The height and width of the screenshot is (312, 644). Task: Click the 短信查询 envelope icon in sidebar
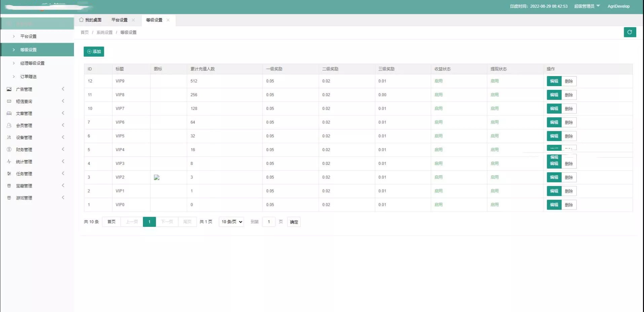9,101
